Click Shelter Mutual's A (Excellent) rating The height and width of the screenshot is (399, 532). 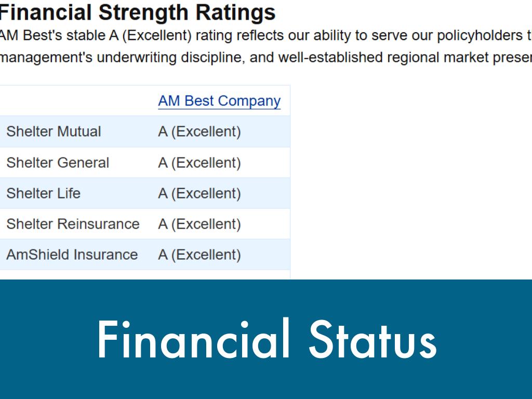point(199,131)
